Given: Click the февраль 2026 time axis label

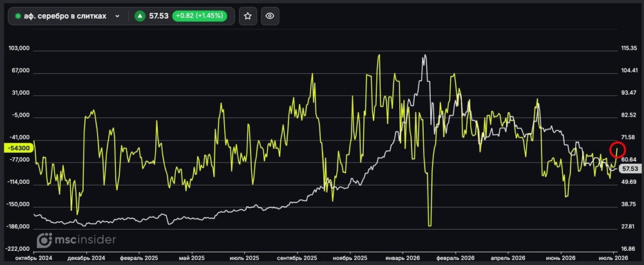Looking at the screenshot, I should (456, 258).
